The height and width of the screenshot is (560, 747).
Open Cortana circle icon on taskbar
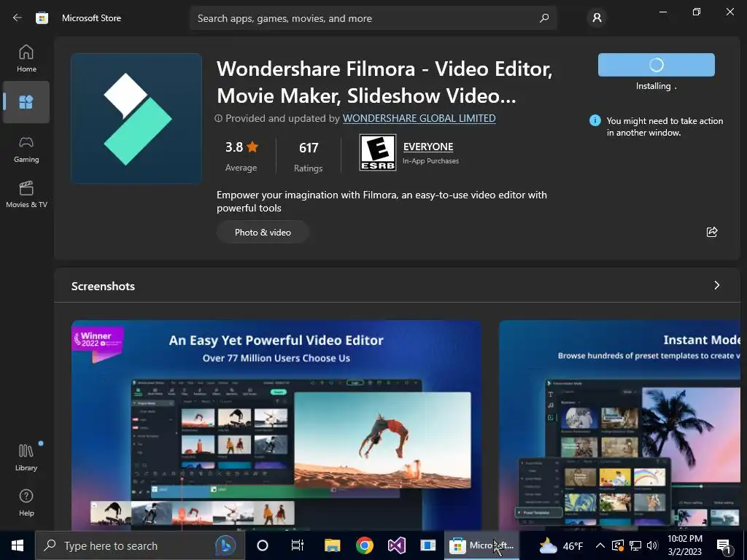tap(263, 545)
